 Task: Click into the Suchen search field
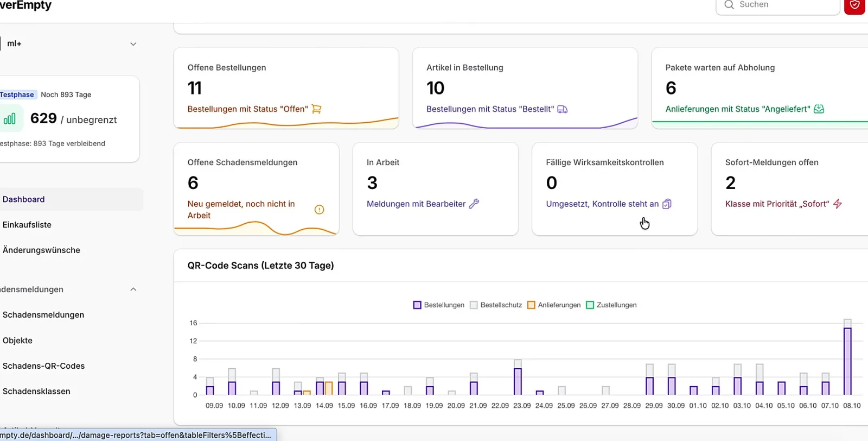(778, 5)
